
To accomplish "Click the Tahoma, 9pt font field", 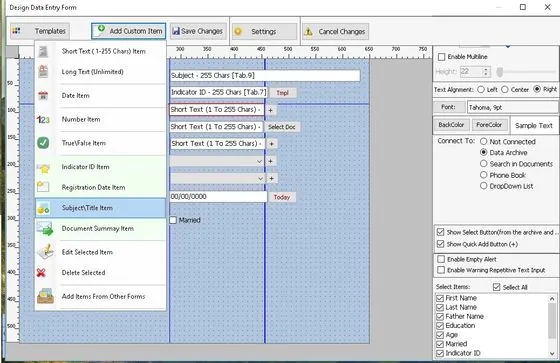I will click(x=512, y=107).
